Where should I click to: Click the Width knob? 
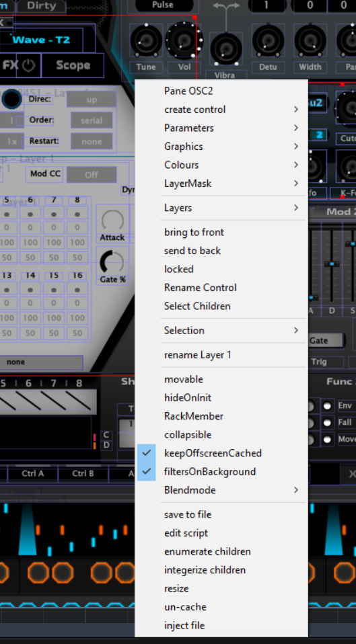(310, 40)
